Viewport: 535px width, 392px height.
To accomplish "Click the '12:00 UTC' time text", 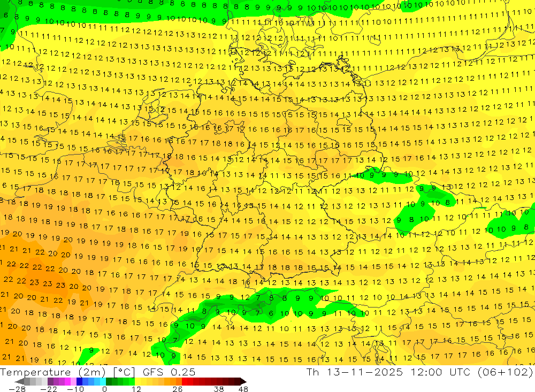I will click(440, 372).
